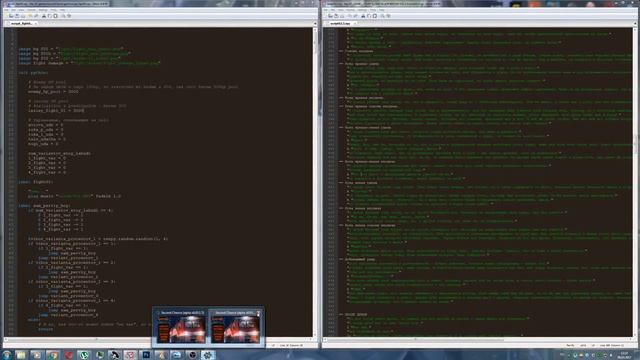Open File menu in left editor window
This screenshot has height=360, width=640.
pyautogui.click(x=6, y=10)
